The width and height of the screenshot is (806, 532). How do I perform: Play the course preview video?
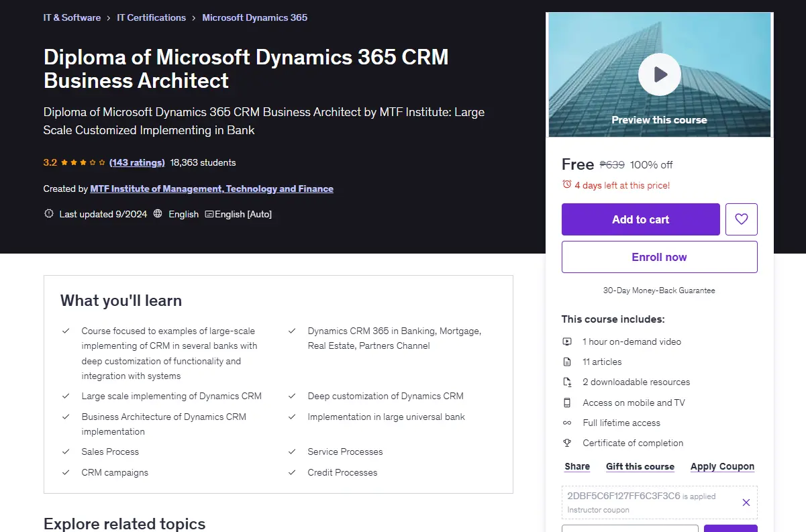pos(659,74)
